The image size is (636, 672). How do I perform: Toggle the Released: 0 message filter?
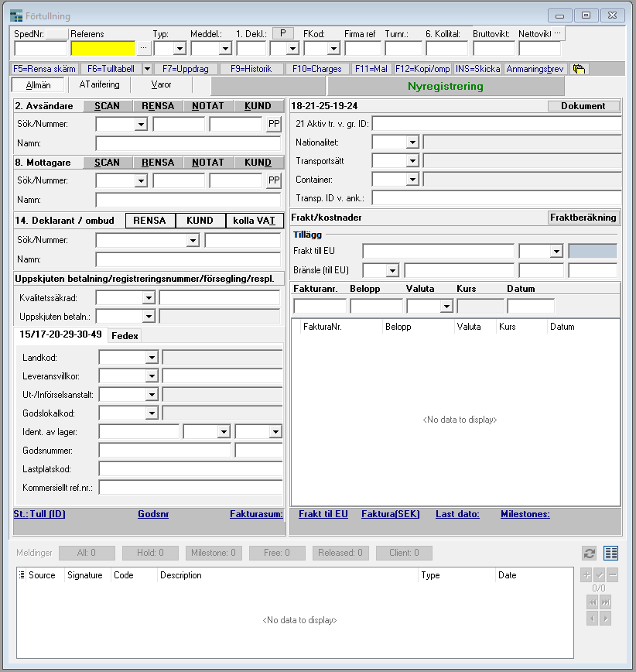pos(342,553)
